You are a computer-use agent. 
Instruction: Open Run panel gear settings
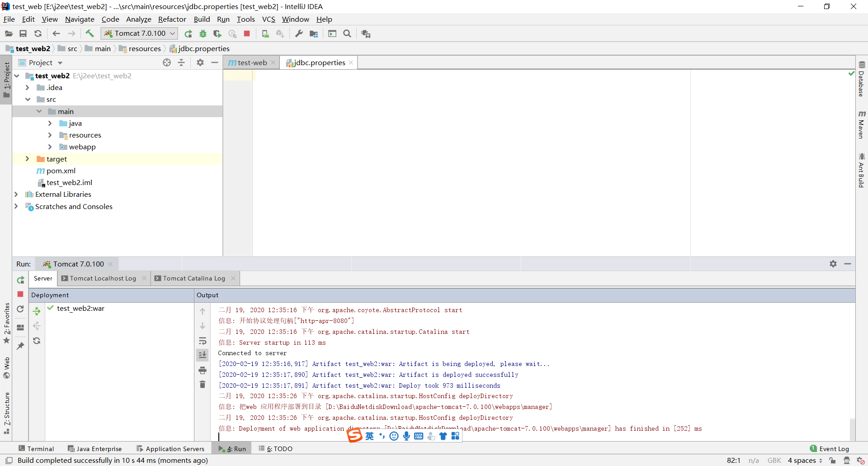click(833, 264)
